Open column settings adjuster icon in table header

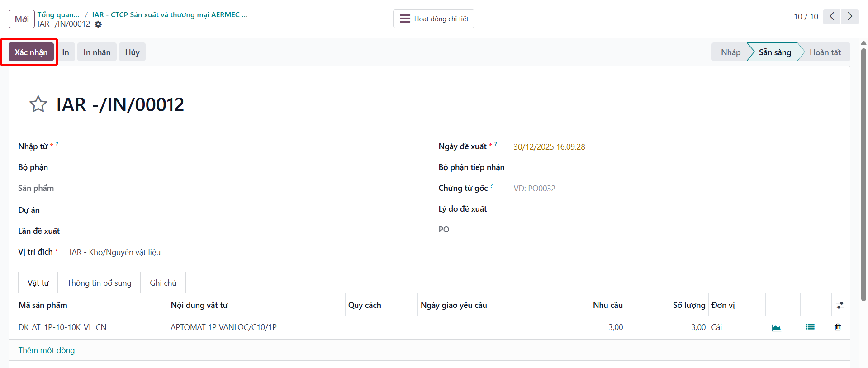840,305
